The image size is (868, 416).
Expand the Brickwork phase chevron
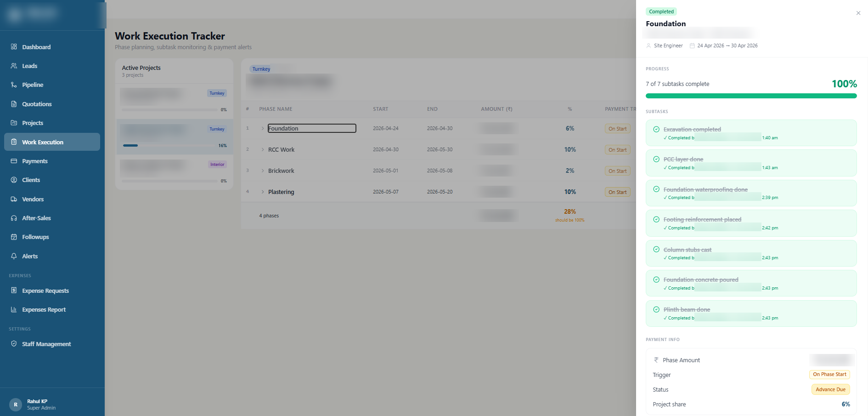coord(263,171)
